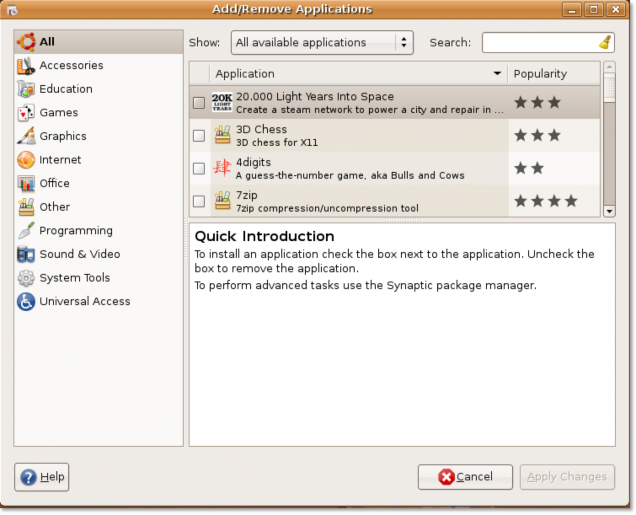Select the Other category label
636x515 pixels.
55,207
